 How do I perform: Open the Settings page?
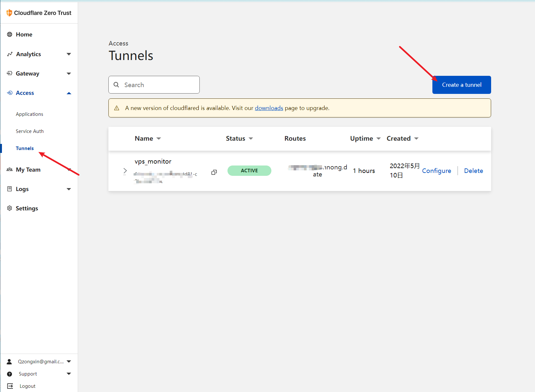point(27,208)
